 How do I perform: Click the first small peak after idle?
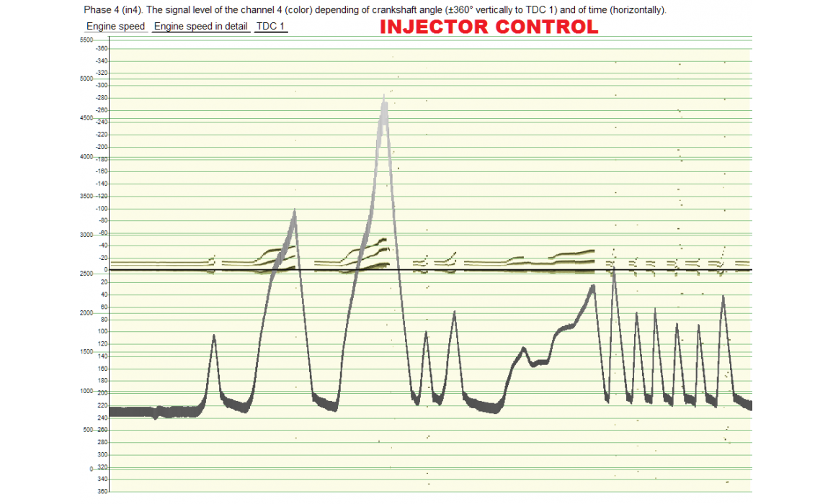tap(213, 338)
